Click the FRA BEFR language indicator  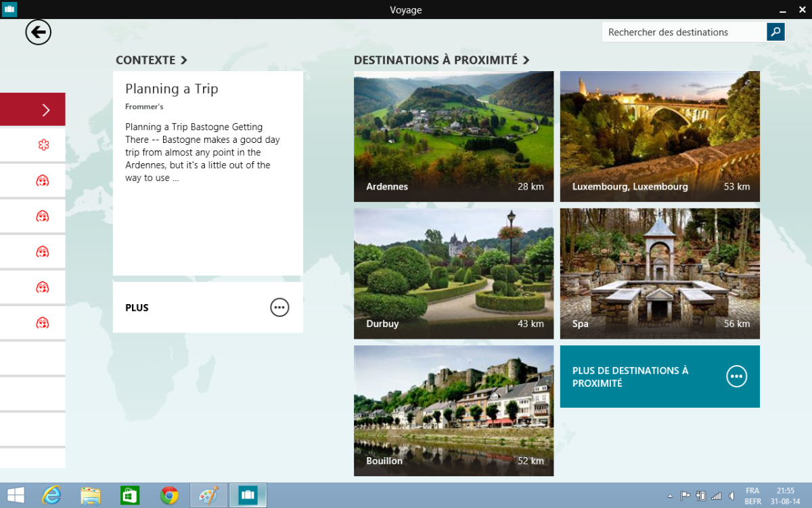752,496
